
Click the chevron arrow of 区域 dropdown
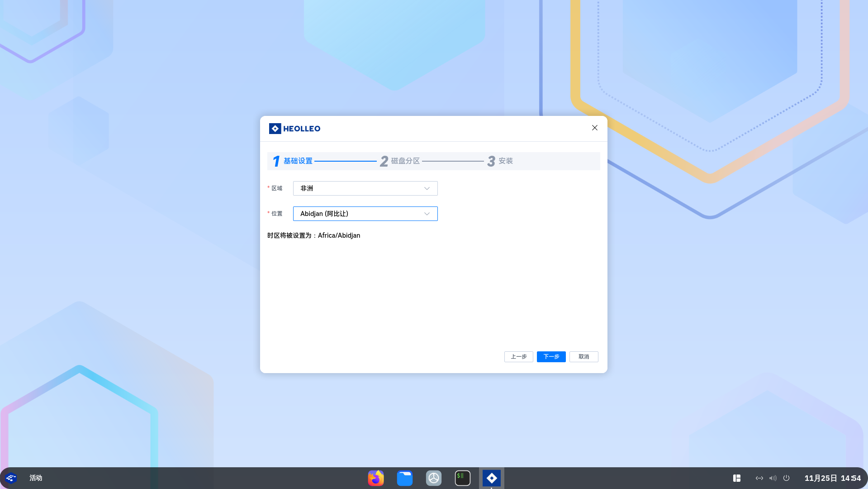click(427, 188)
